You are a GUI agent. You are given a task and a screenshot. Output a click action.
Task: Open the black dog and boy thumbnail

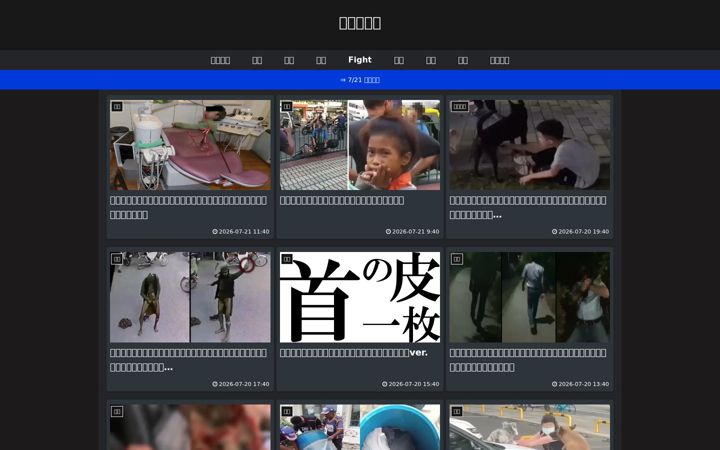[529, 145]
